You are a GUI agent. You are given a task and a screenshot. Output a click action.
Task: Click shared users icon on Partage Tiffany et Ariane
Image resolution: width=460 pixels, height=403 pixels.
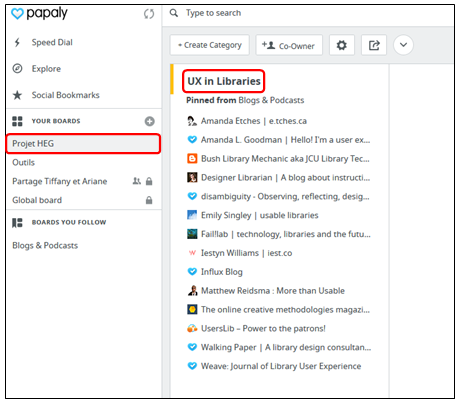click(x=137, y=181)
